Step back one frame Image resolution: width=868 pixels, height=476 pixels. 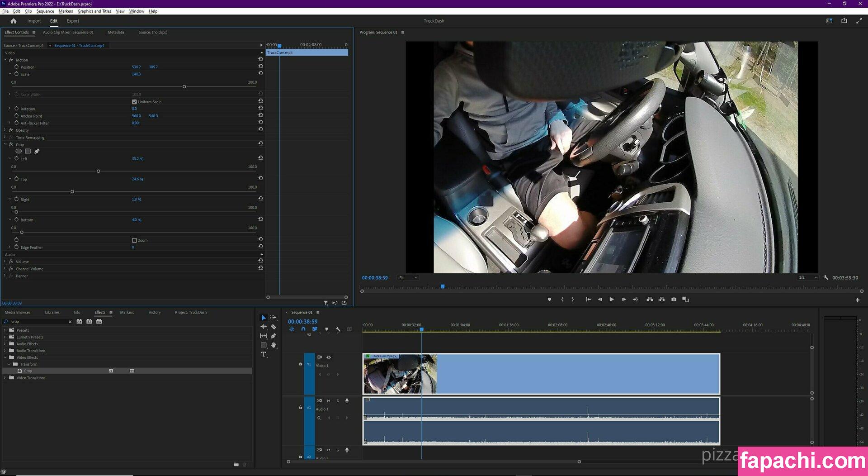point(600,300)
